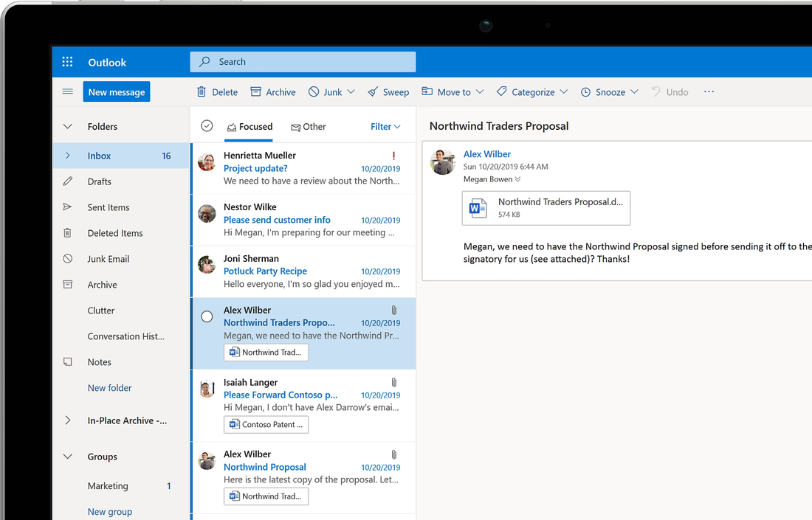This screenshot has height=520, width=812.
Task: Open the Conversation History folder
Action: tap(125, 336)
